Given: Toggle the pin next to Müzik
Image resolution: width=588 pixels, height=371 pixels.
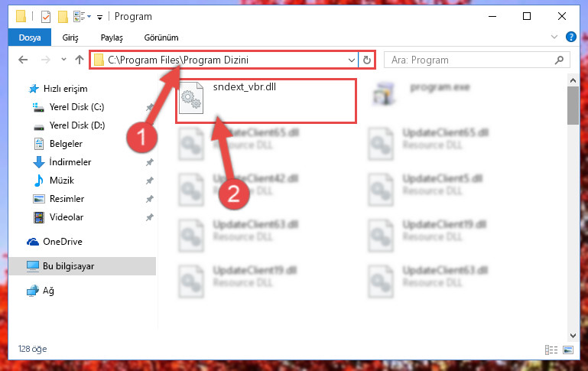Looking at the screenshot, I should tap(150, 181).
